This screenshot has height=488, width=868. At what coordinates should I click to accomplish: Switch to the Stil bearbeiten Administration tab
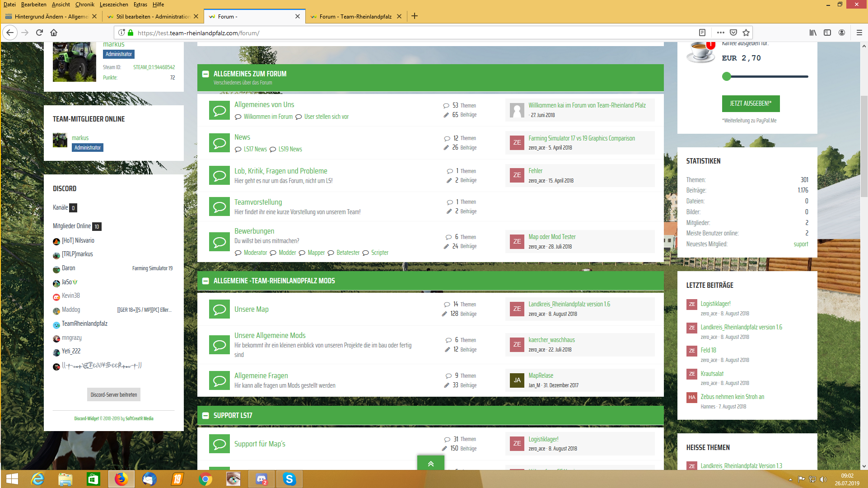pos(153,16)
